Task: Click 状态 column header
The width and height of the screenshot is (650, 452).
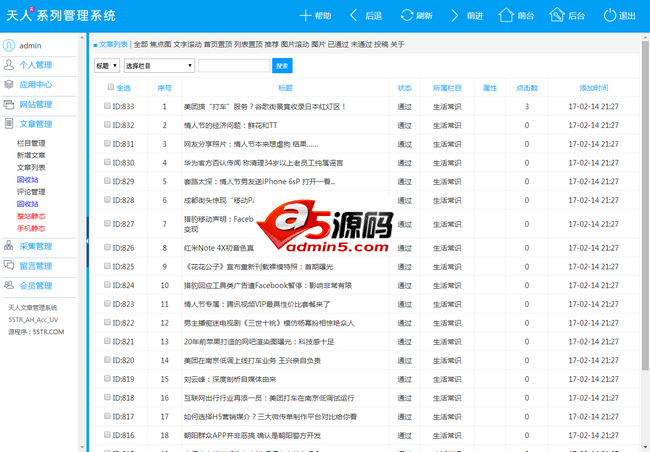Action: coord(404,88)
